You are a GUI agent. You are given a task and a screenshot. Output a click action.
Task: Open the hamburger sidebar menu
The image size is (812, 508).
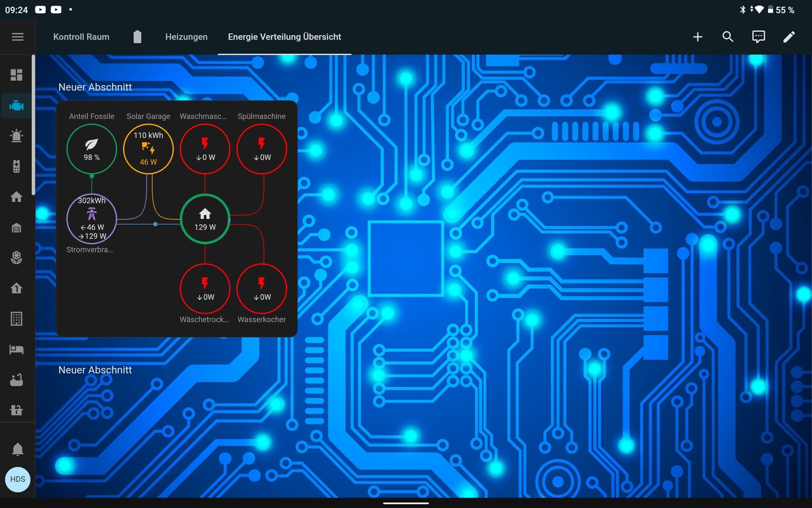tap(17, 37)
